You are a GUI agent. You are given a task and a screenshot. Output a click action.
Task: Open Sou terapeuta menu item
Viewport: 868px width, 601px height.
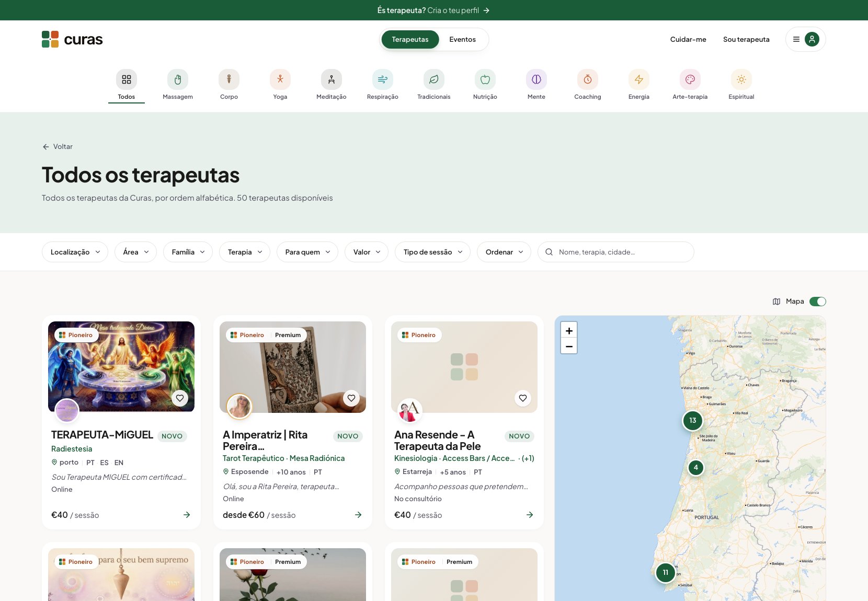(x=746, y=39)
